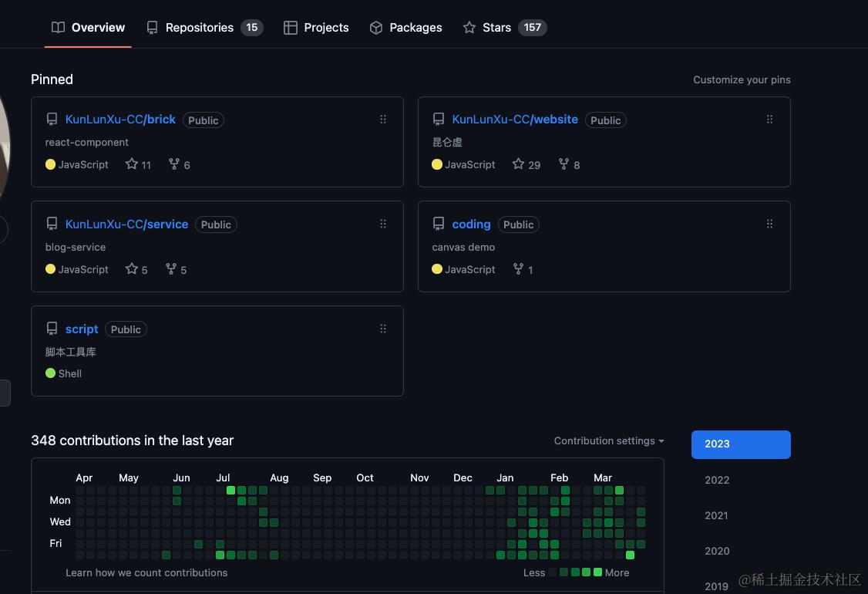Click the Public badge on coding card

click(518, 224)
